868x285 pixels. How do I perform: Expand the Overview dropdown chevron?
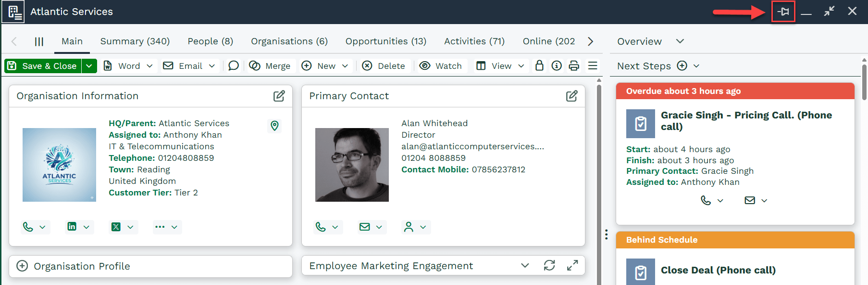click(680, 41)
